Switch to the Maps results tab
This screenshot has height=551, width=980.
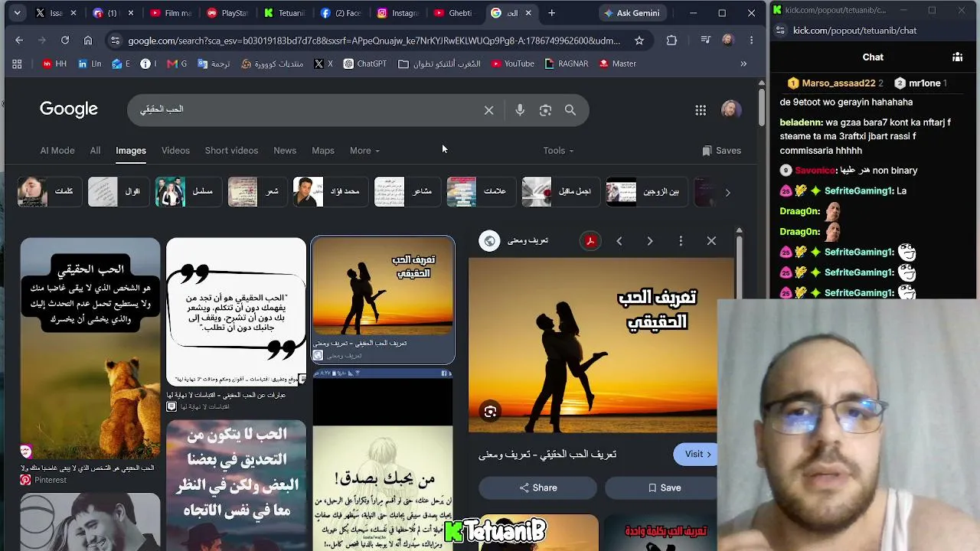tap(323, 151)
